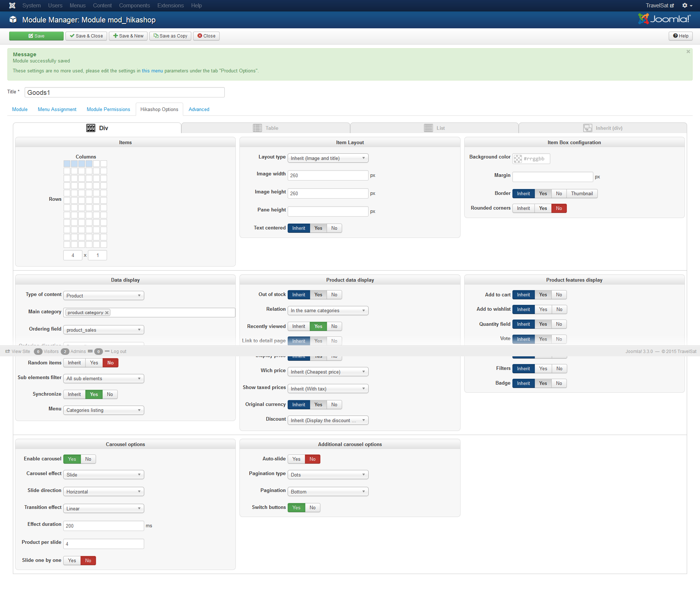The image size is (700, 599).
Task: Click the Effect duration field
Action: 104,526
